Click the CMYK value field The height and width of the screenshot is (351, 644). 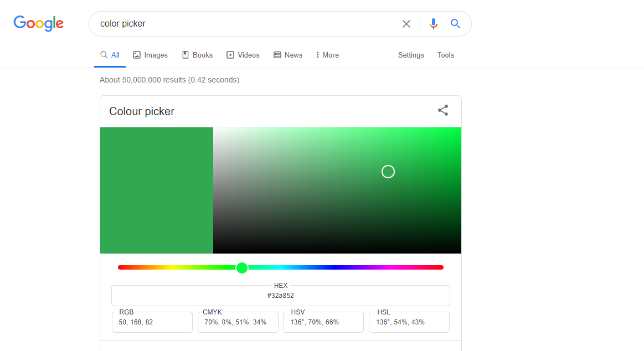(x=238, y=322)
